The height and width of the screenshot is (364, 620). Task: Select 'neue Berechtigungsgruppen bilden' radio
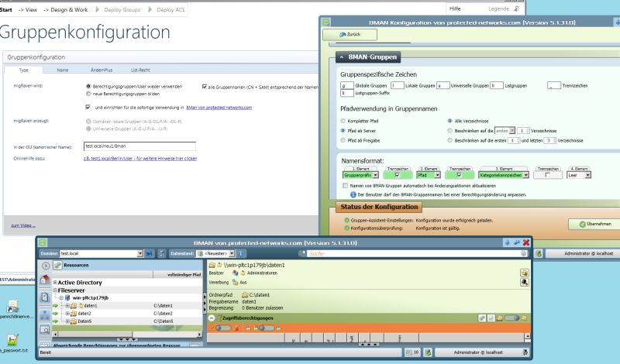[88, 94]
